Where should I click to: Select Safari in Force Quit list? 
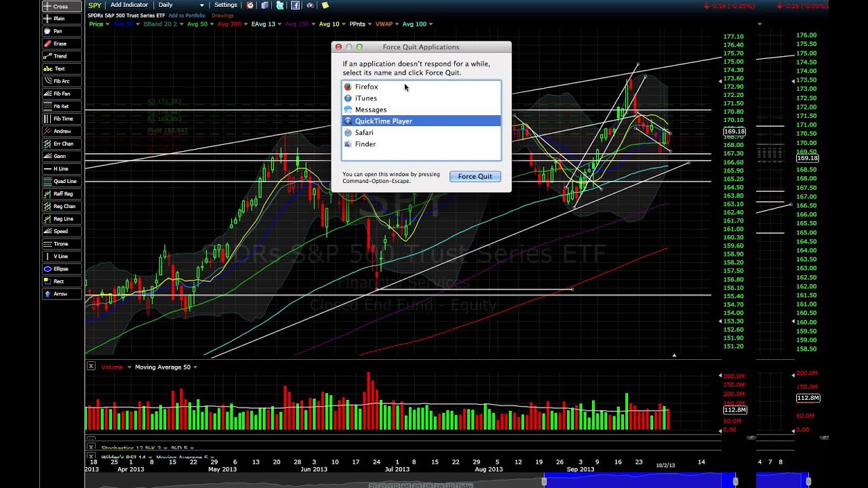click(421, 133)
